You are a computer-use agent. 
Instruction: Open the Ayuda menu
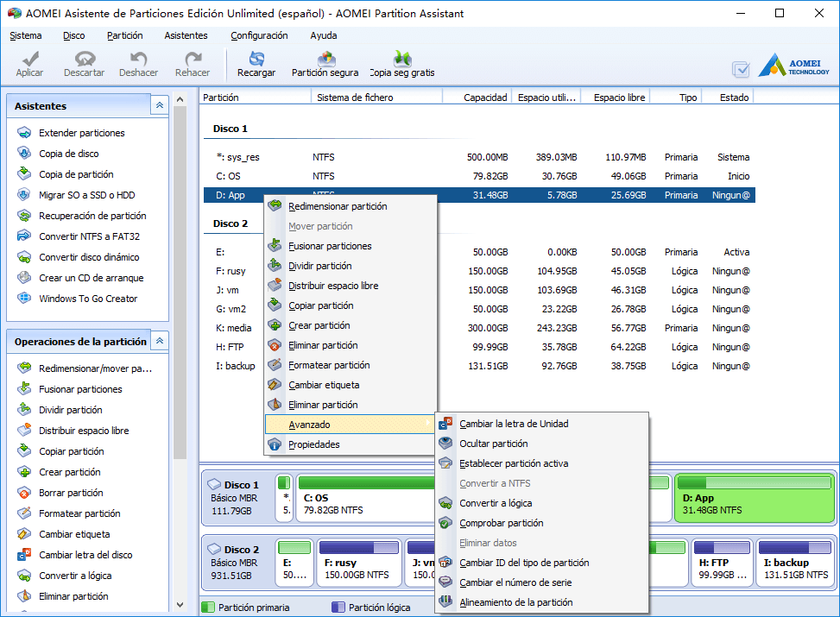(x=324, y=36)
